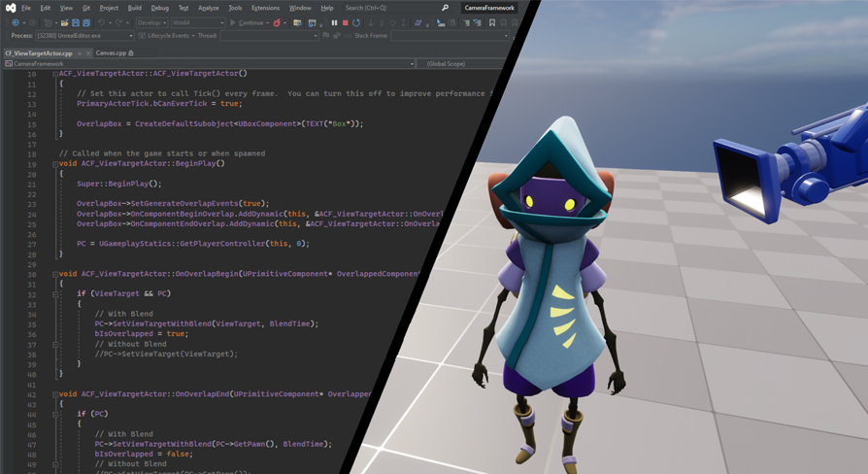Open the File menu
868x474 pixels.
click(26, 8)
